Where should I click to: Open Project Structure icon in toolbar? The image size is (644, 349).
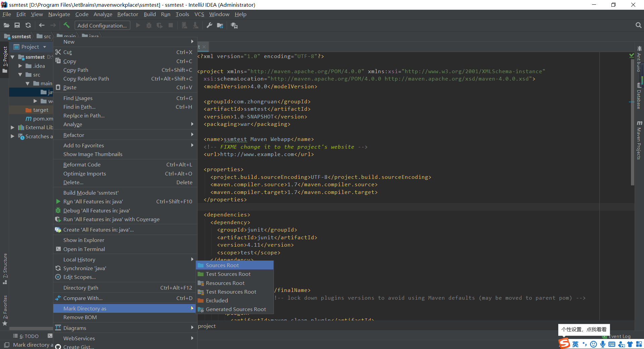pos(220,25)
